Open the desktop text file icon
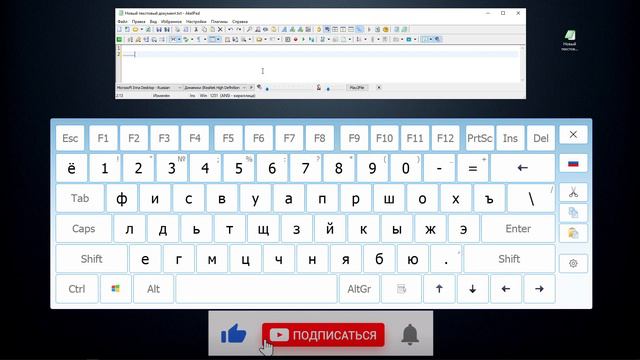 (x=569, y=40)
